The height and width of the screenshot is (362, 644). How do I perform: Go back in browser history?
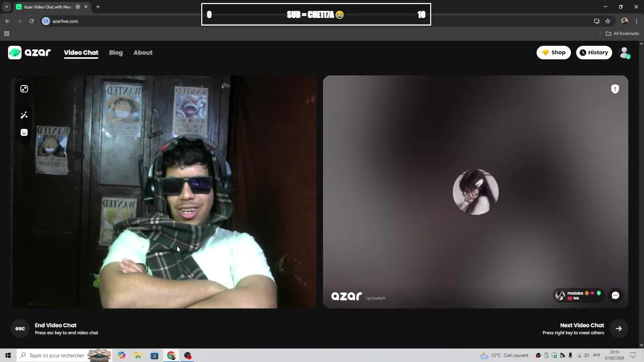tap(7, 21)
